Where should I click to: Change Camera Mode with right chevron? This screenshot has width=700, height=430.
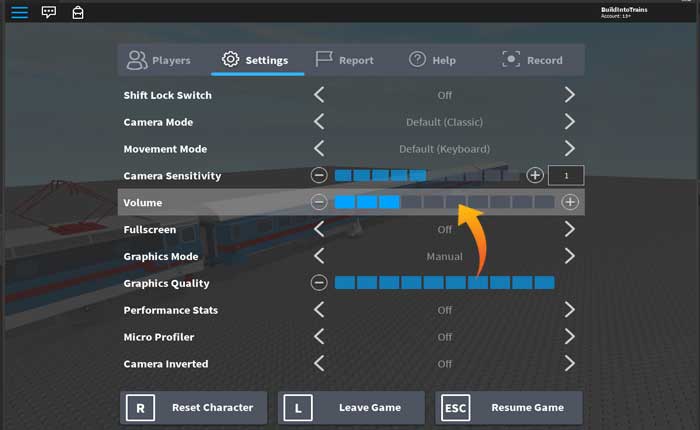point(569,122)
